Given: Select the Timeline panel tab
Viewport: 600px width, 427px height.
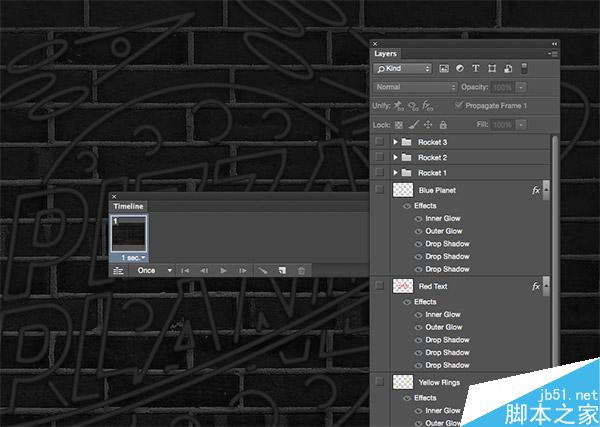Looking at the screenshot, I should (128, 206).
